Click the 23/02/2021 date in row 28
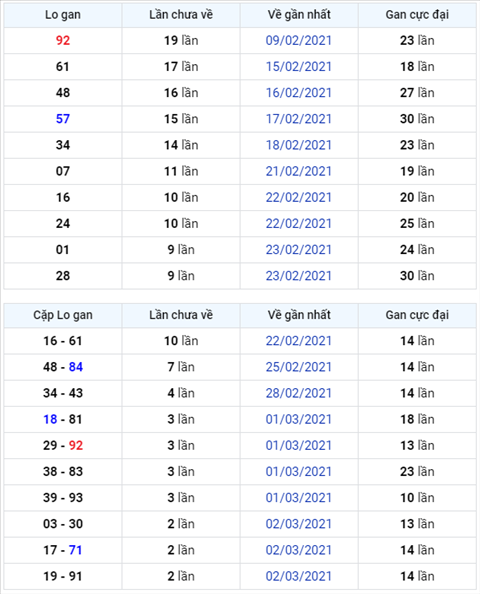 299,276
